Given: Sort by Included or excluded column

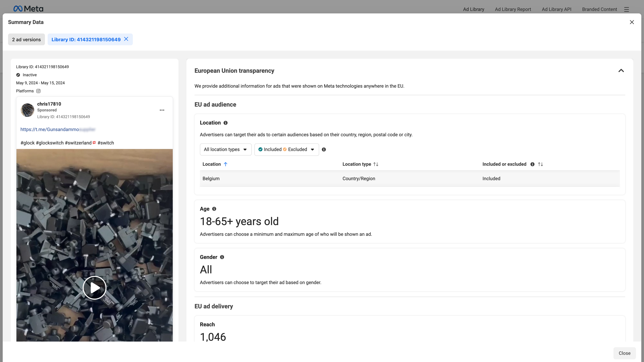Looking at the screenshot, I should click(x=541, y=164).
